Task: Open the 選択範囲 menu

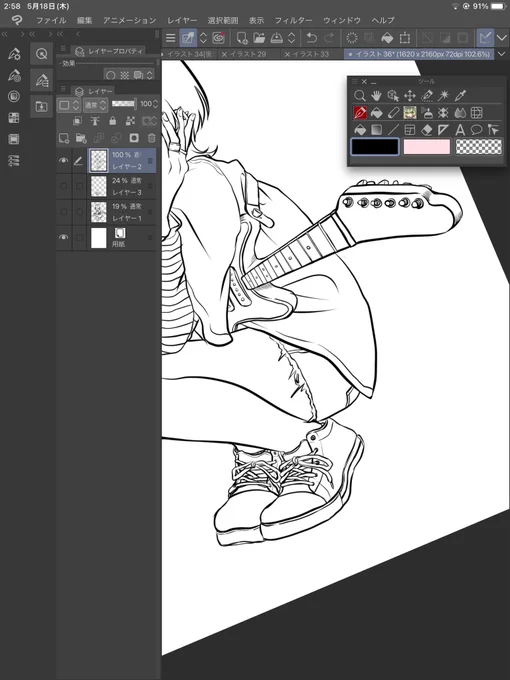Action: (222, 20)
